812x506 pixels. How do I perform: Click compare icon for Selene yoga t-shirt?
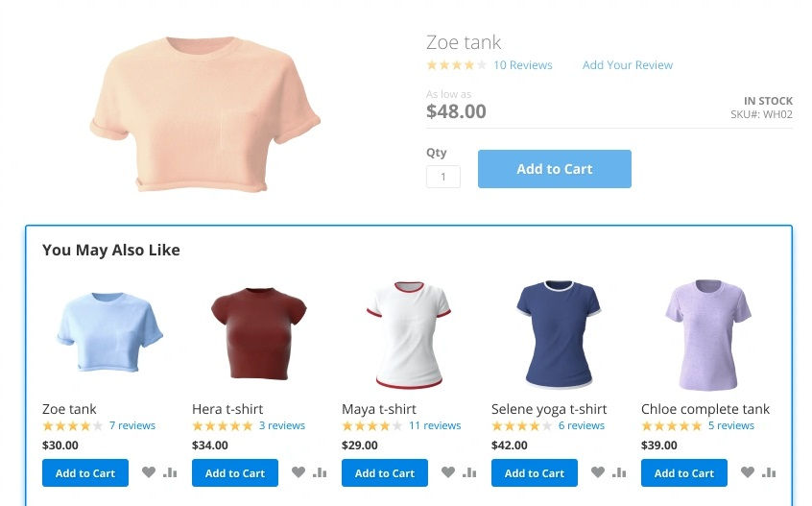[619, 471]
